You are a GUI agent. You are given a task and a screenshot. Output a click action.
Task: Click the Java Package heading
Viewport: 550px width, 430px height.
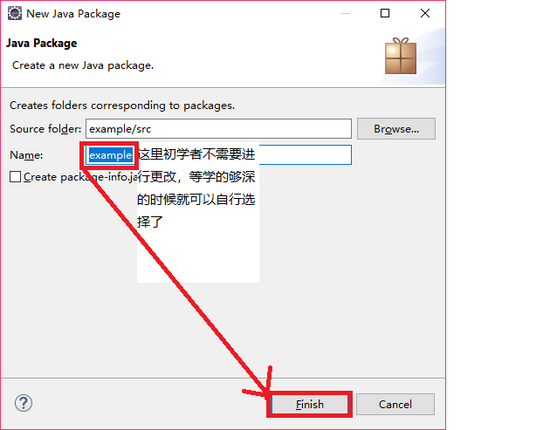click(x=41, y=43)
